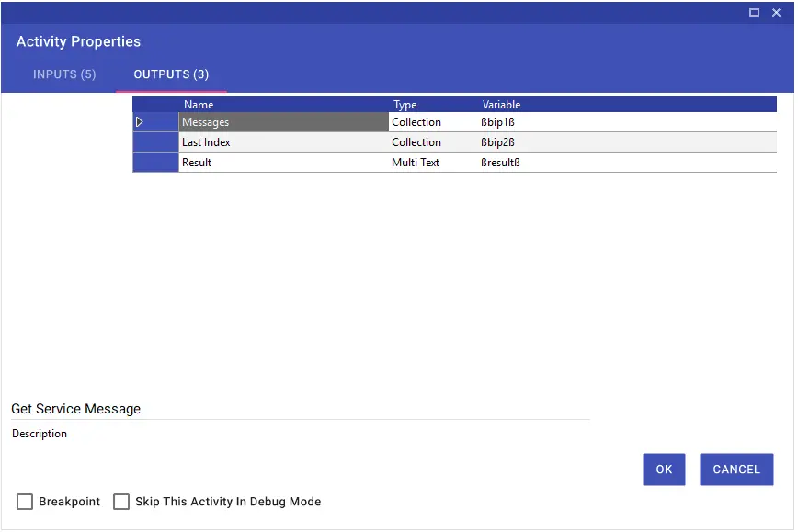Dismiss dialog with the CANCEL button
Viewport: 798px width, 532px height.
736,470
